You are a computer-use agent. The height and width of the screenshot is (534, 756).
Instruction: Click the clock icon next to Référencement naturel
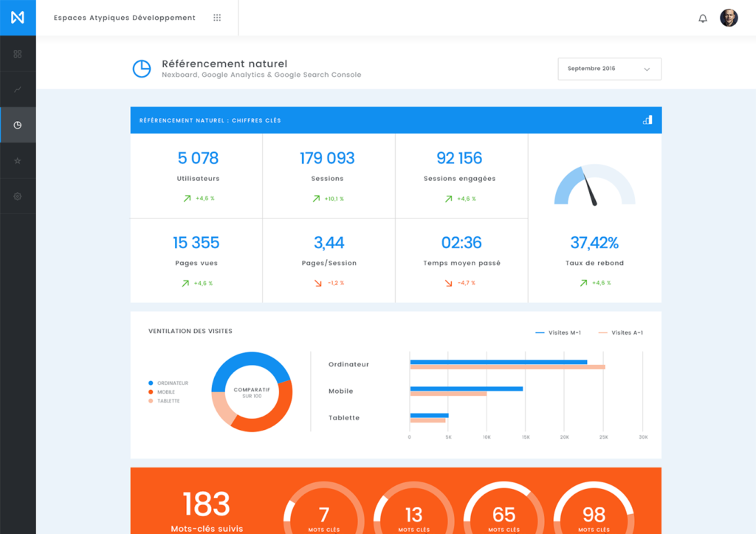click(x=141, y=68)
